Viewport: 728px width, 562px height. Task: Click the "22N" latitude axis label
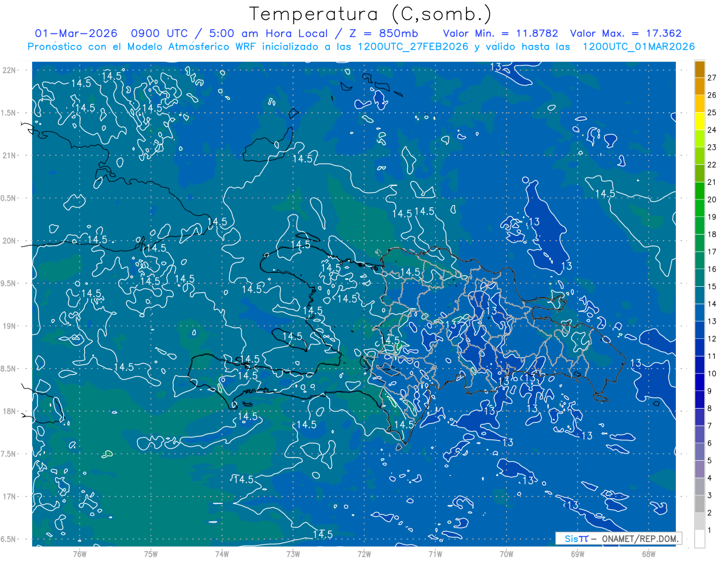point(10,70)
